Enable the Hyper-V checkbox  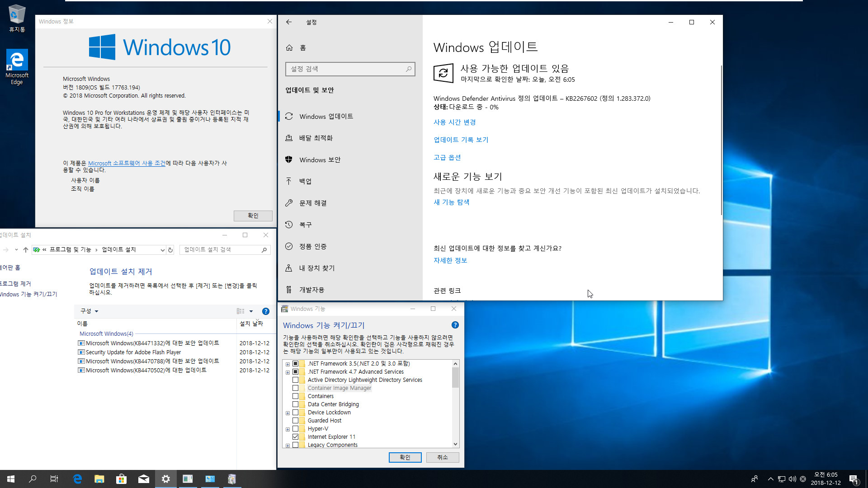pos(295,429)
